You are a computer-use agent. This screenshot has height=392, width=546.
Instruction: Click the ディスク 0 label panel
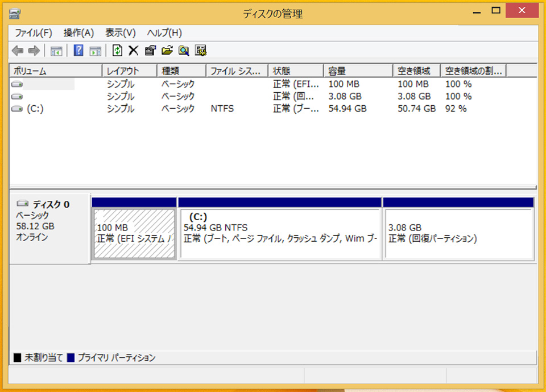[50, 229]
